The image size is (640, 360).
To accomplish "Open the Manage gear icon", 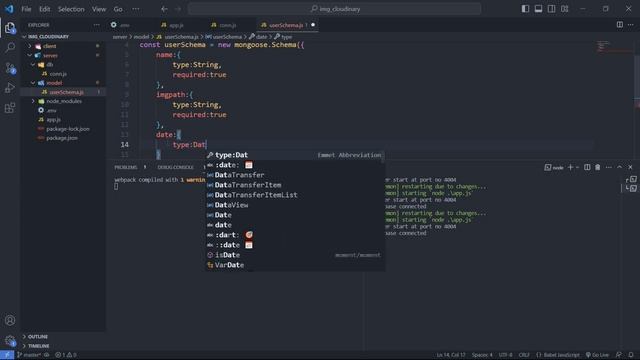I will [10, 340].
